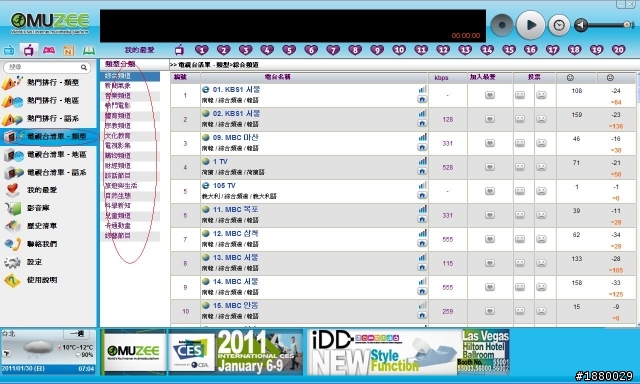This screenshot has height=384, width=640.
Task: Open the iDD New Style Function banner
Action: (x=409, y=352)
